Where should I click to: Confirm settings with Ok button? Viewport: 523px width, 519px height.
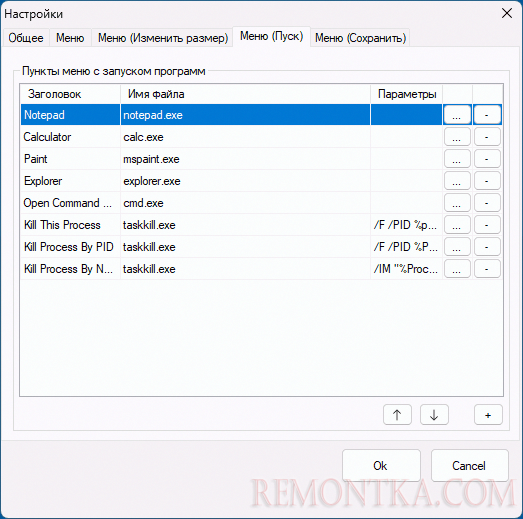pos(381,465)
